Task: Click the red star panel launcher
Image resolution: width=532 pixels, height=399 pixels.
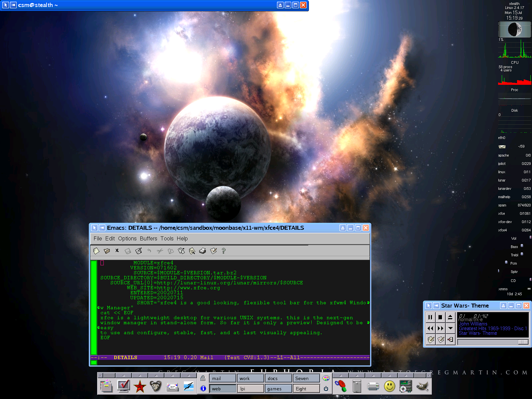Action: coord(140,386)
